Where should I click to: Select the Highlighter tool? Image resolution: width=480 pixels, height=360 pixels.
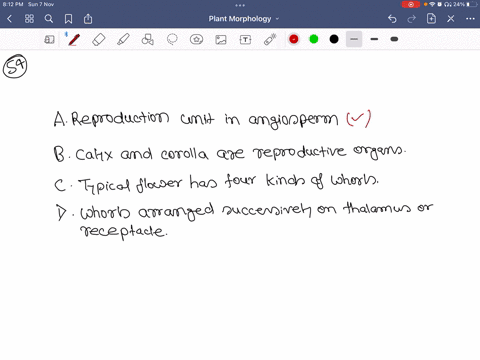point(123,40)
